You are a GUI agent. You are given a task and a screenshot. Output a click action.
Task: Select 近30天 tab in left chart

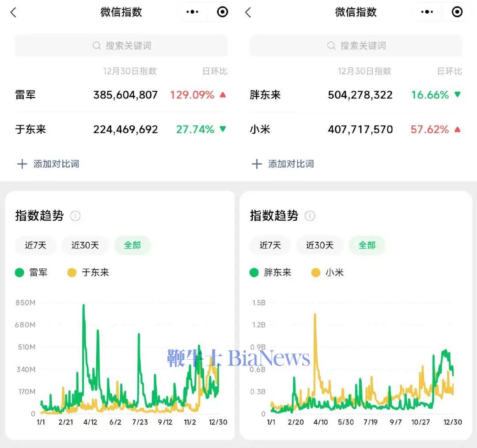click(85, 245)
